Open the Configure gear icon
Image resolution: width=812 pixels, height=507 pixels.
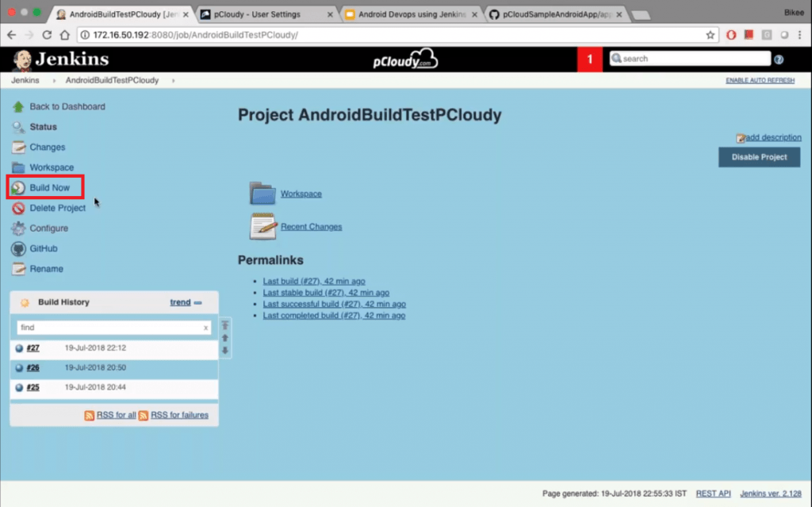tap(17, 228)
